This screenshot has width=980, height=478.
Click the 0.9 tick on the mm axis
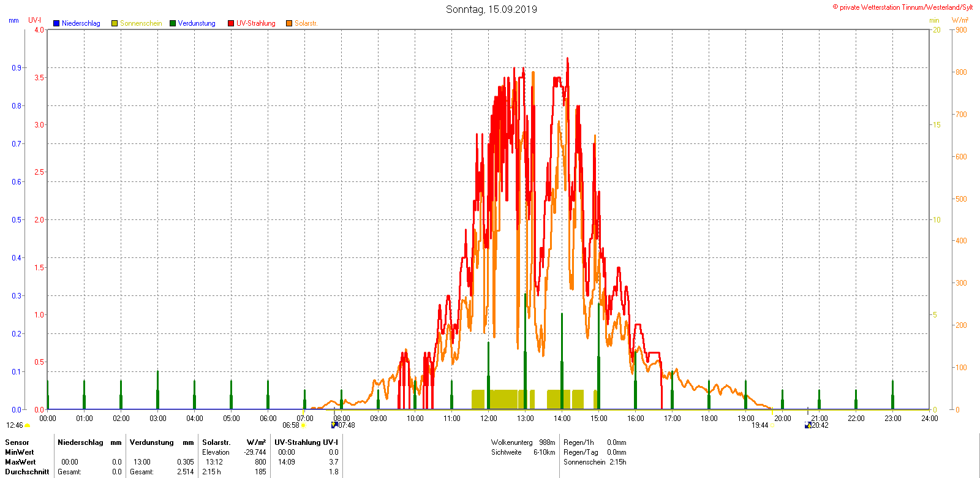17,68
